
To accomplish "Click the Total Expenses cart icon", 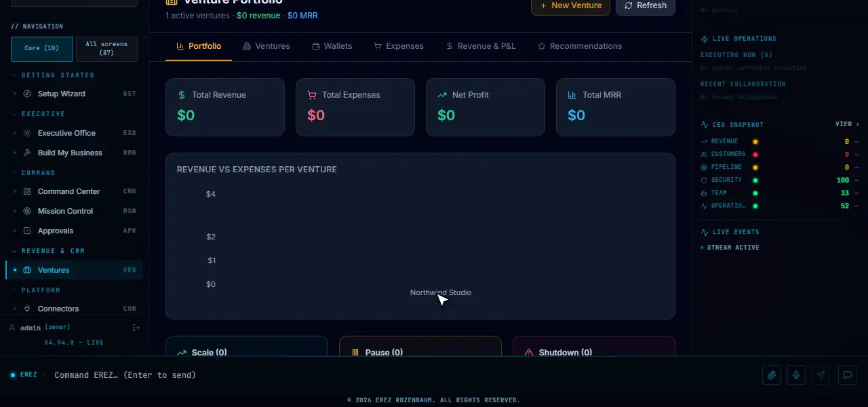I will pos(312,95).
